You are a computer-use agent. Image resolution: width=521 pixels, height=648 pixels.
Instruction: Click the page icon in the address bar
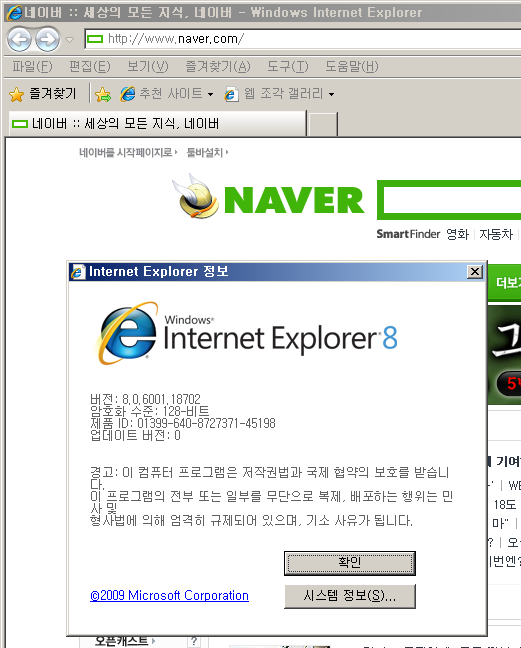95,39
